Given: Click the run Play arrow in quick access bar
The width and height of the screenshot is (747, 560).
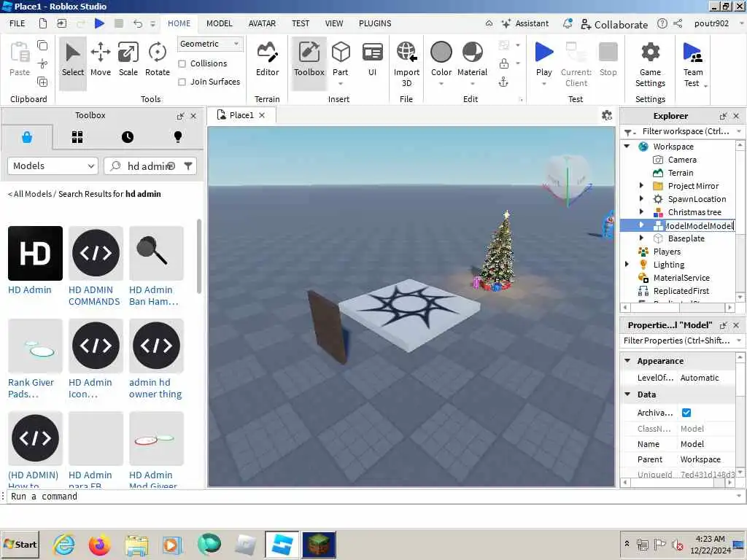Looking at the screenshot, I should pyautogui.click(x=99, y=23).
